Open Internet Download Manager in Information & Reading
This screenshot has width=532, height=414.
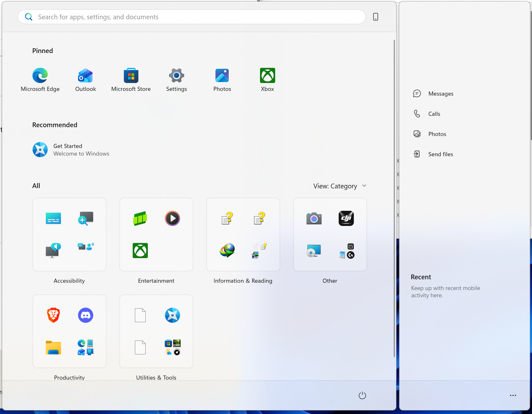[x=227, y=251]
